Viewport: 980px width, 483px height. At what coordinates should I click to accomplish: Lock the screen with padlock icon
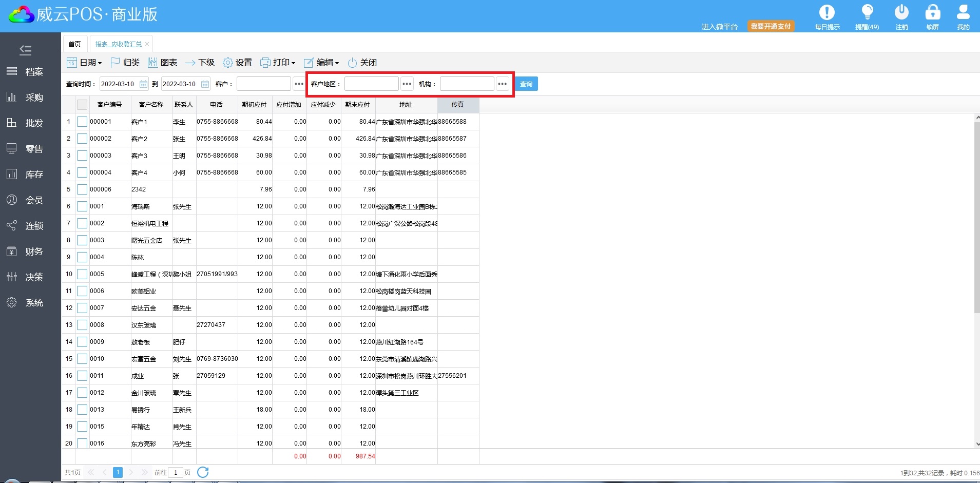(932, 12)
